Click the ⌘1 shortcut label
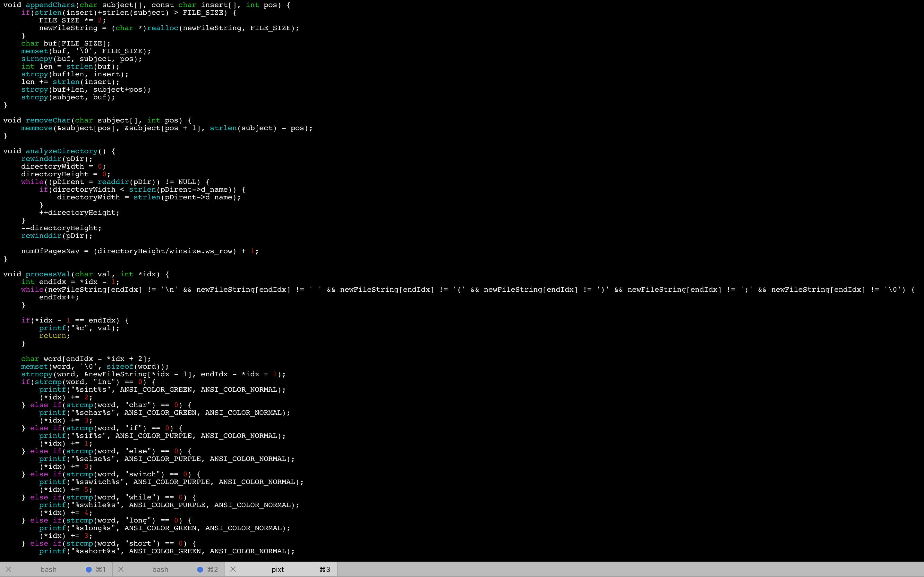This screenshot has height=577, width=924. point(101,569)
